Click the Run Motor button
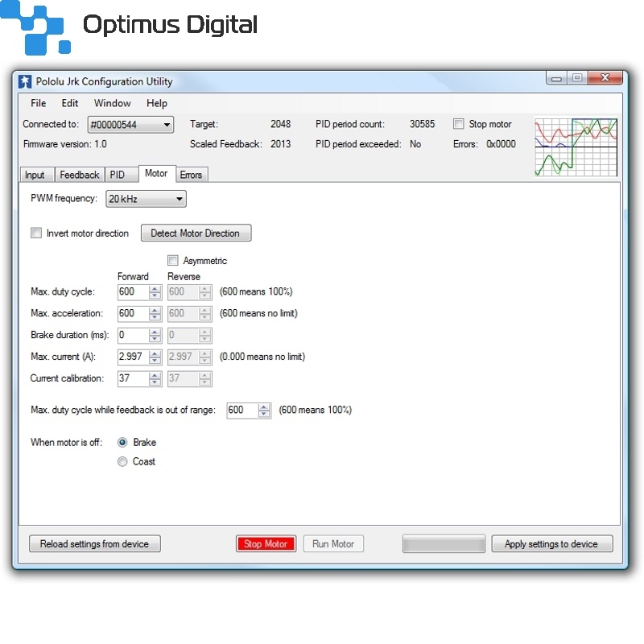Image resolution: width=644 pixels, height=644 pixels. 333,544
